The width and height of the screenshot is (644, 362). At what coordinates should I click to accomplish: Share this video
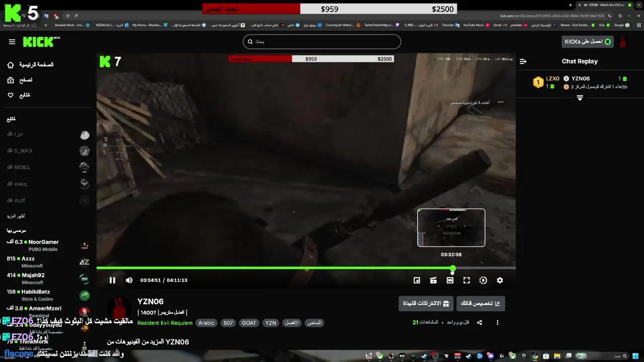click(x=479, y=323)
